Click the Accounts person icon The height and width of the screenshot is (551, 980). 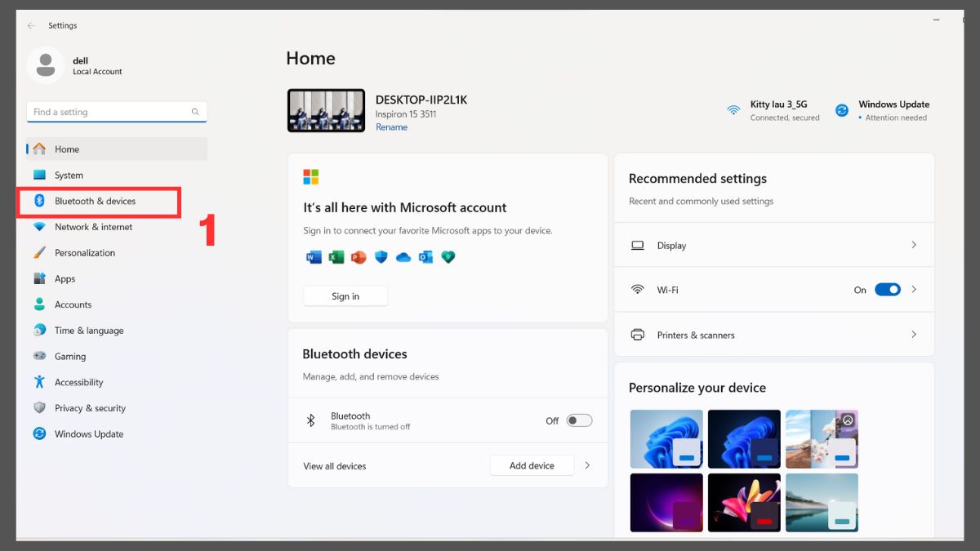pyautogui.click(x=39, y=304)
